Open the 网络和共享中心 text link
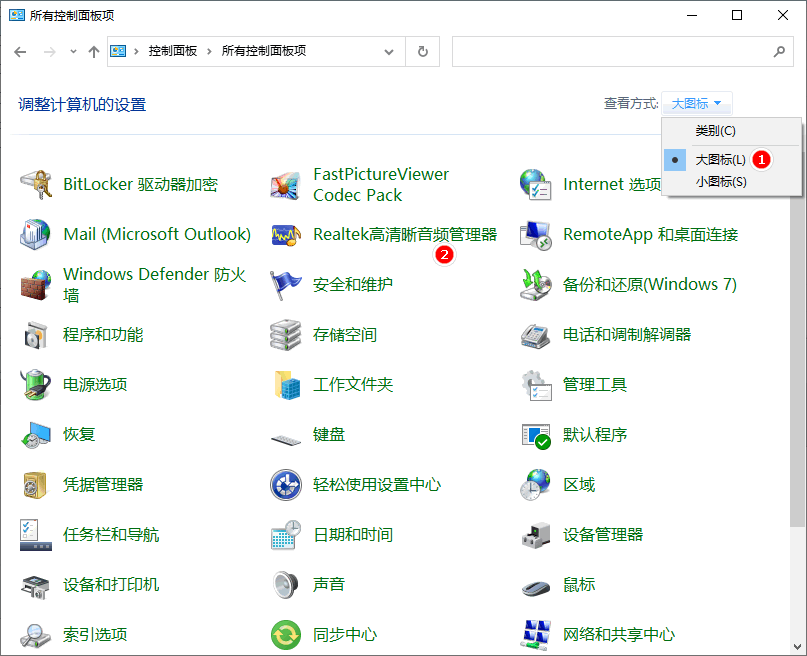This screenshot has width=807, height=656. pyautogui.click(x=619, y=634)
